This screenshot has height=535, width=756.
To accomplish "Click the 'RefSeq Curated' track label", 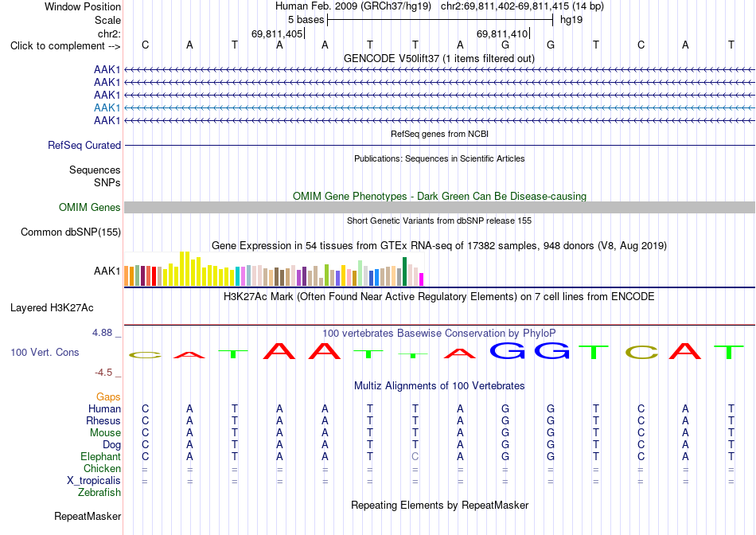I will (x=84, y=145).
